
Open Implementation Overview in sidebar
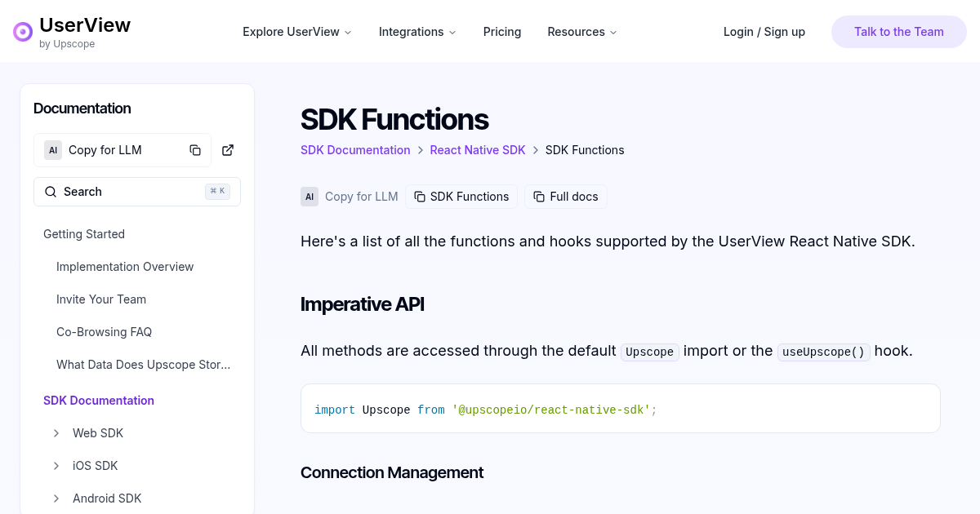(x=125, y=267)
